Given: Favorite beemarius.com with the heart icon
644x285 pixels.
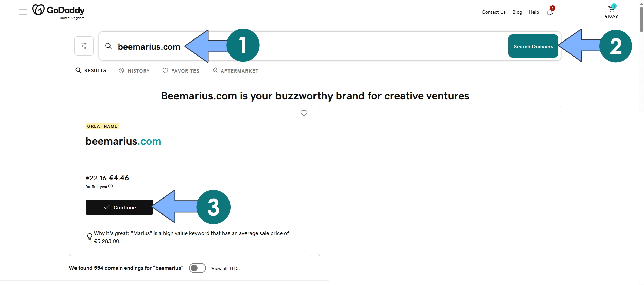Looking at the screenshot, I should 304,113.
